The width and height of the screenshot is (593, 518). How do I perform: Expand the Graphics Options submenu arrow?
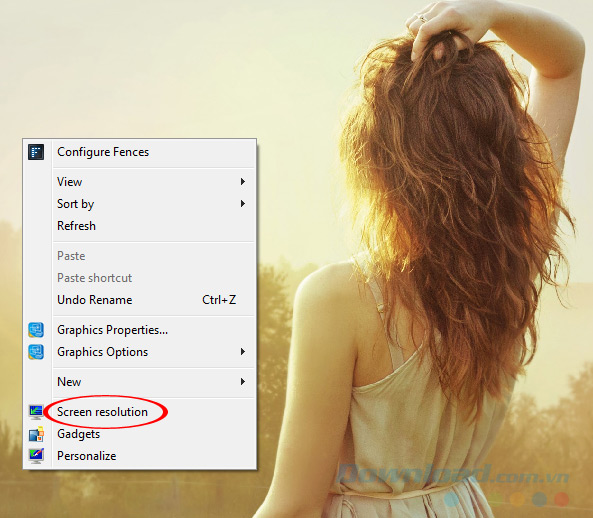(x=243, y=352)
